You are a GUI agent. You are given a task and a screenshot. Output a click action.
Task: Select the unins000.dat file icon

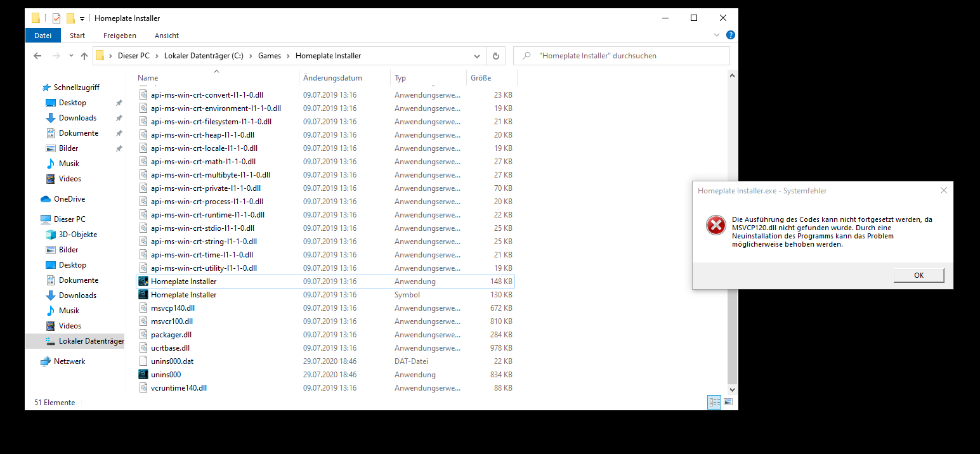click(x=143, y=361)
